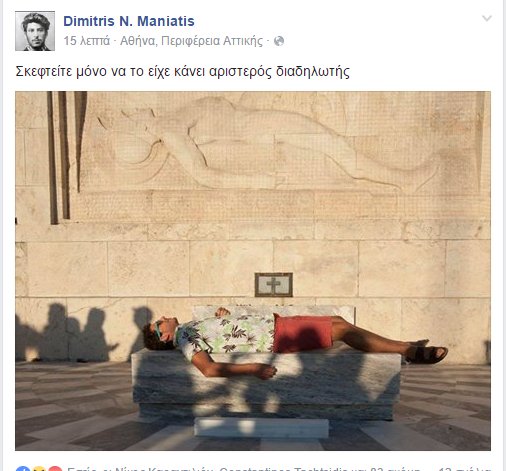Open the 'Αθήνα, Περιφέρεια Αττικής' location link

pyautogui.click(x=191, y=41)
